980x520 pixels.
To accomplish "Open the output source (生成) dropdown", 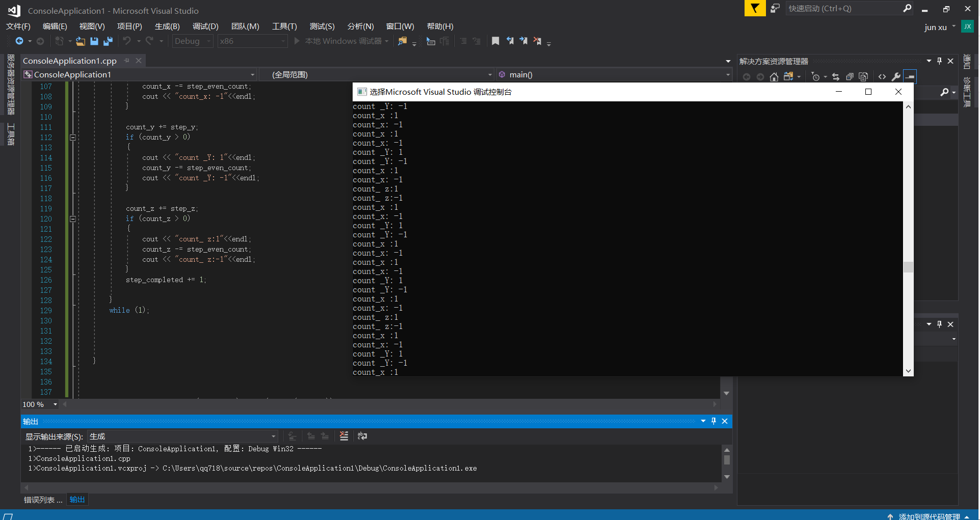I will coord(182,436).
